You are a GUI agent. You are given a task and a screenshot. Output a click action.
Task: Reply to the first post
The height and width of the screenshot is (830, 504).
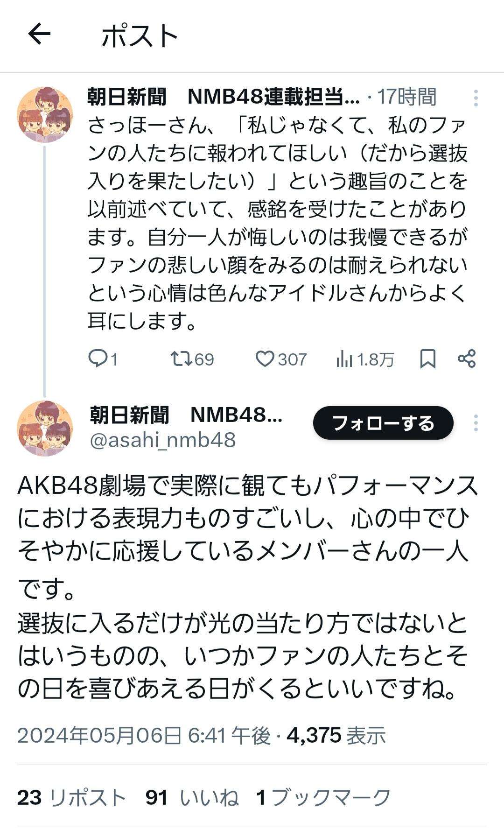point(99,359)
